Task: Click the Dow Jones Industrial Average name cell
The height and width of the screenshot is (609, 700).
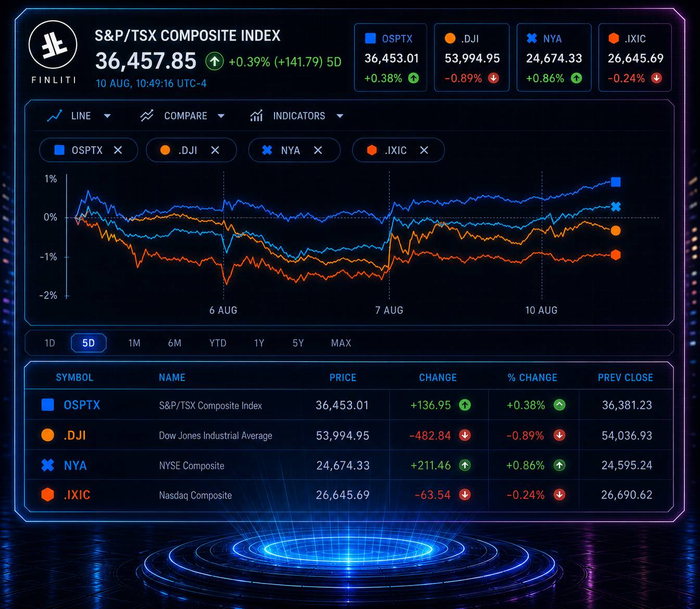Action: (216, 436)
